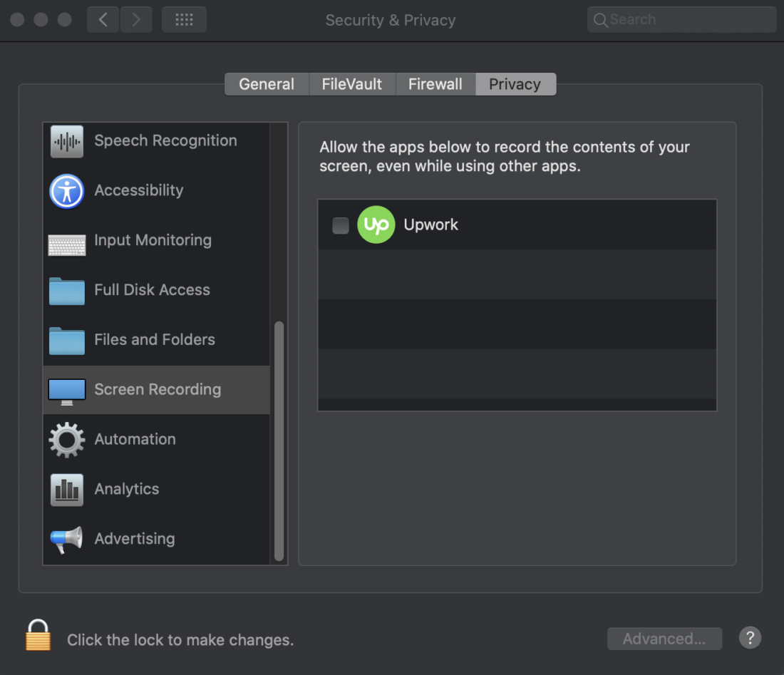Select the Automation gear icon

(x=66, y=440)
